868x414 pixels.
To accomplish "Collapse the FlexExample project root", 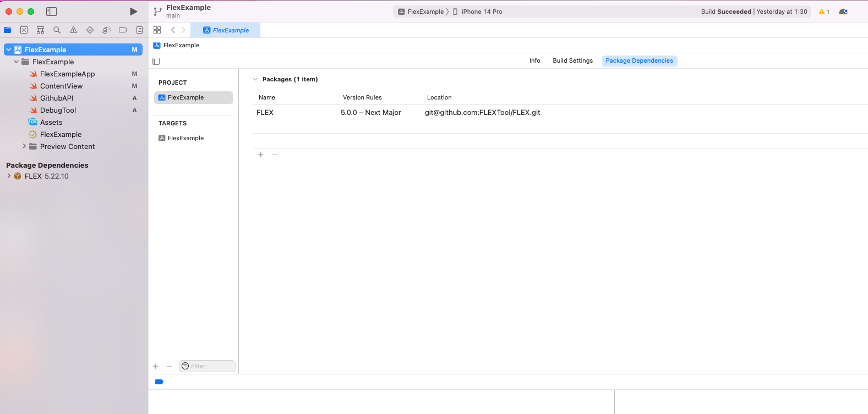I will (x=9, y=49).
